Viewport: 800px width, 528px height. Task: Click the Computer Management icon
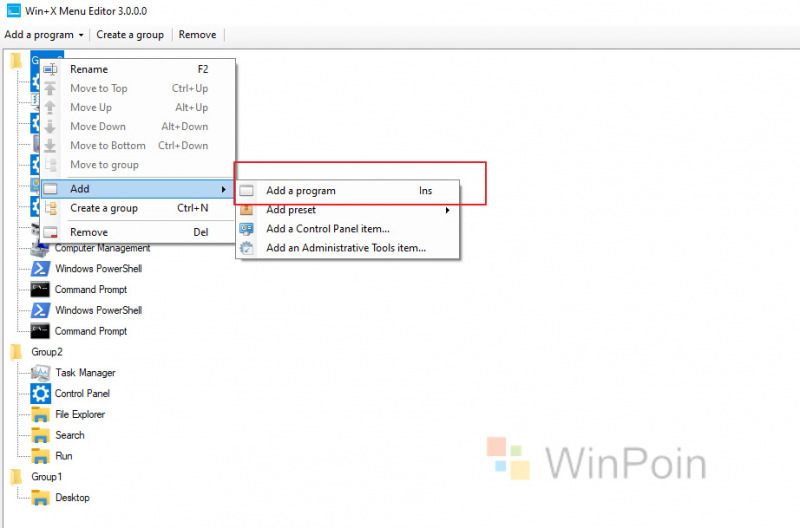(x=40, y=249)
